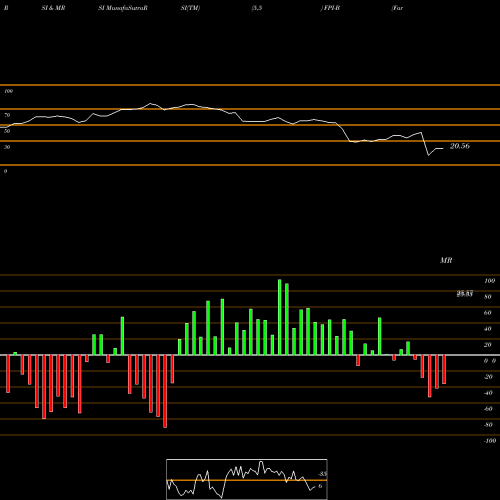This screenshot has height=500, width=500.
Task: Click the RSI left axis label 0
Action: tap(5, 171)
